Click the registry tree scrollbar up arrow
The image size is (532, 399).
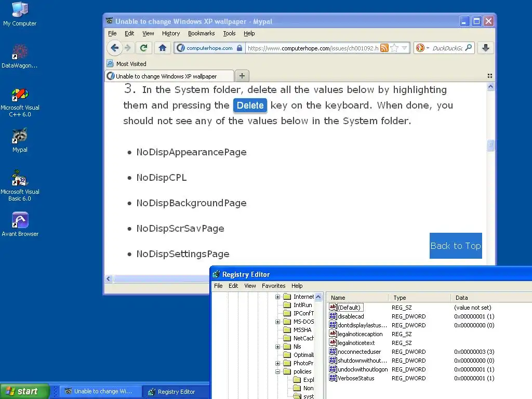click(x=318, y=297)
